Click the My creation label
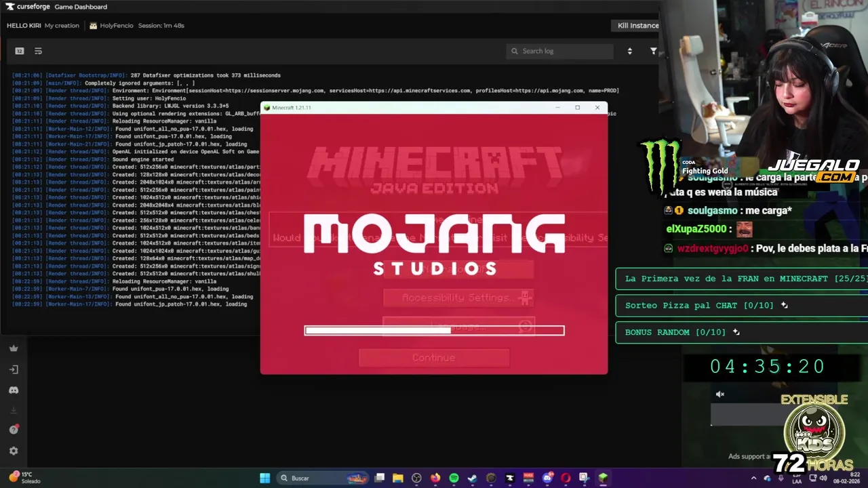This screenshot has width=868, height=488. (62, 26)
